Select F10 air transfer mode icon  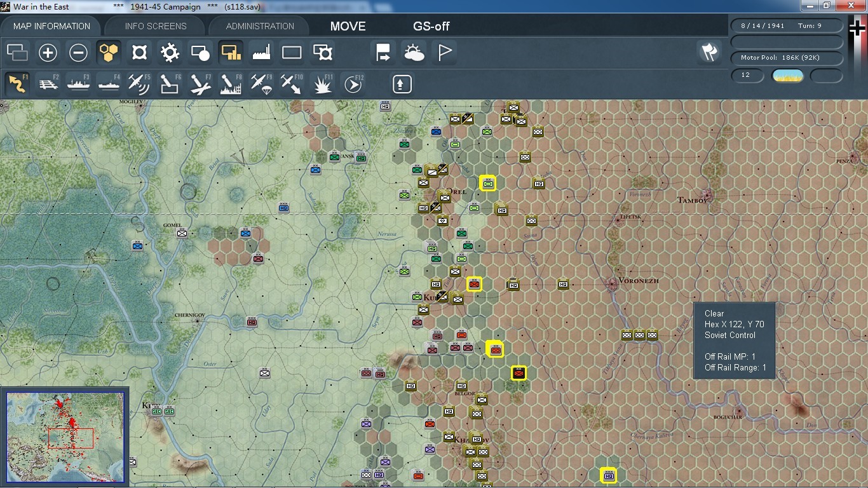pyautogui.click(x=292, y=84)
